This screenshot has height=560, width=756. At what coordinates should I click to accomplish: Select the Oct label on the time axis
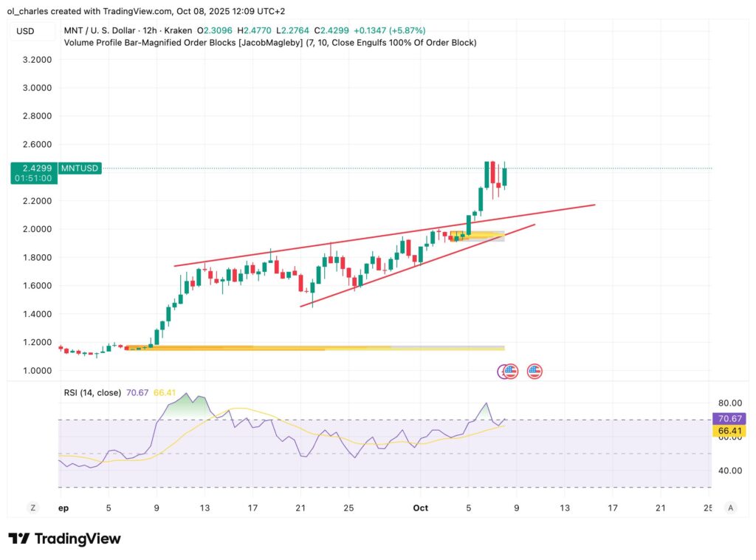coord(420,508)
